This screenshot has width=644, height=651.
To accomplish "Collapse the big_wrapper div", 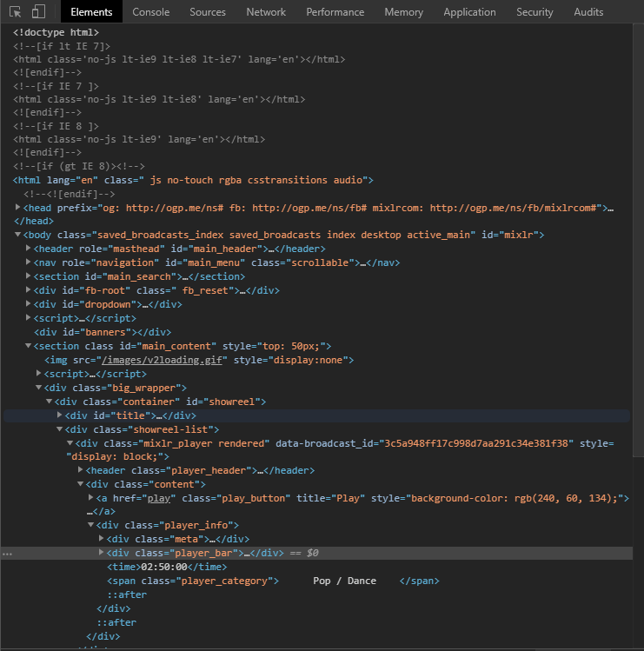I will pyautogui.click(x=38, y=388).
